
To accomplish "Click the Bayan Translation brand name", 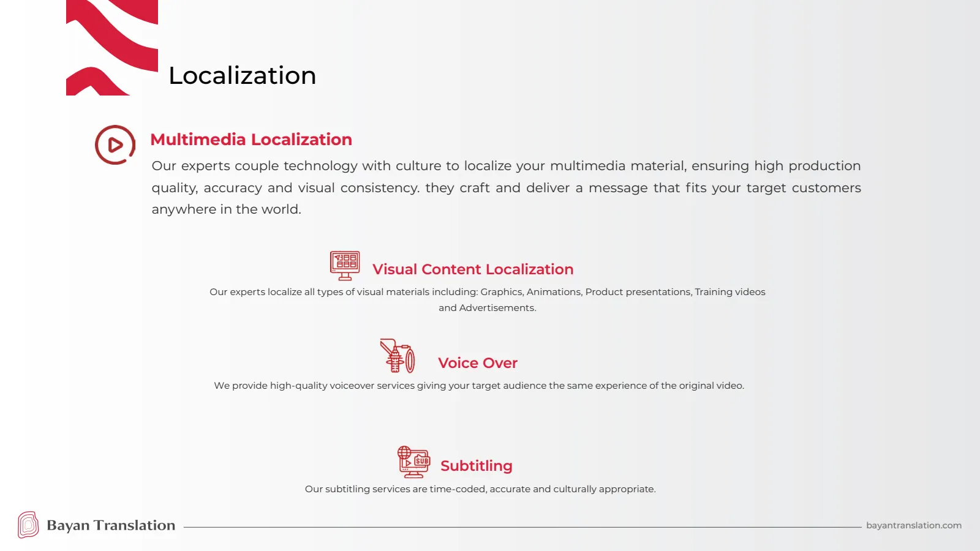I will coord(111,525).
